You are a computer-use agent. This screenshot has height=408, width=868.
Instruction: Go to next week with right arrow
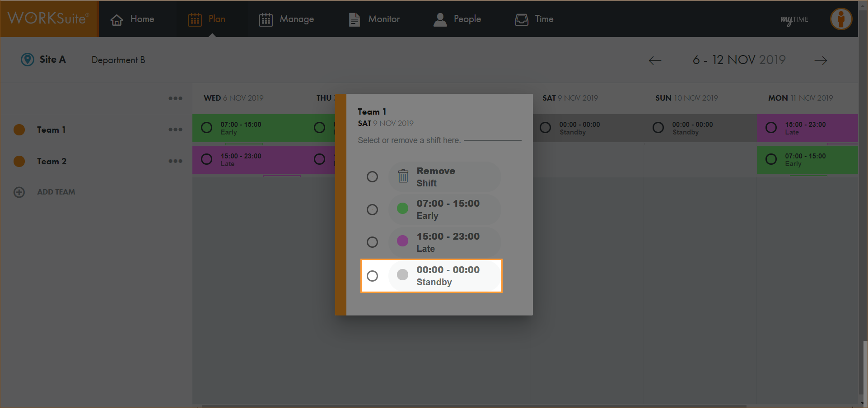tap(821, 60)
